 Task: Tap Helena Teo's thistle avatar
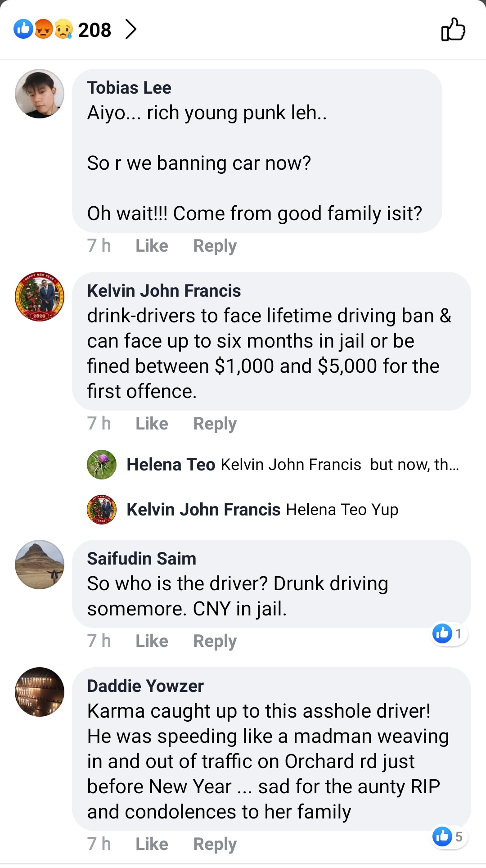[102, 465]
